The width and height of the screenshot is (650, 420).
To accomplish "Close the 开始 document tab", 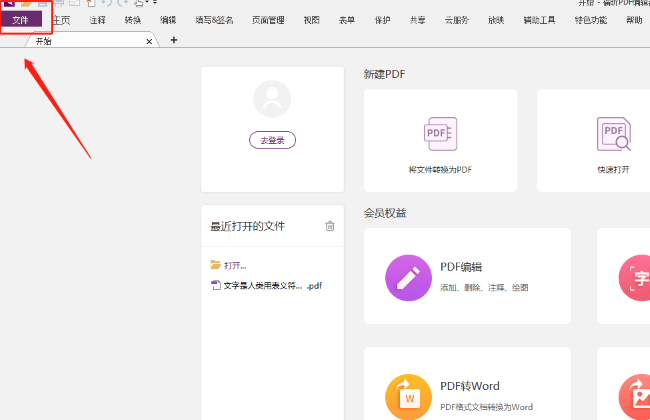I will pos(149,41).
